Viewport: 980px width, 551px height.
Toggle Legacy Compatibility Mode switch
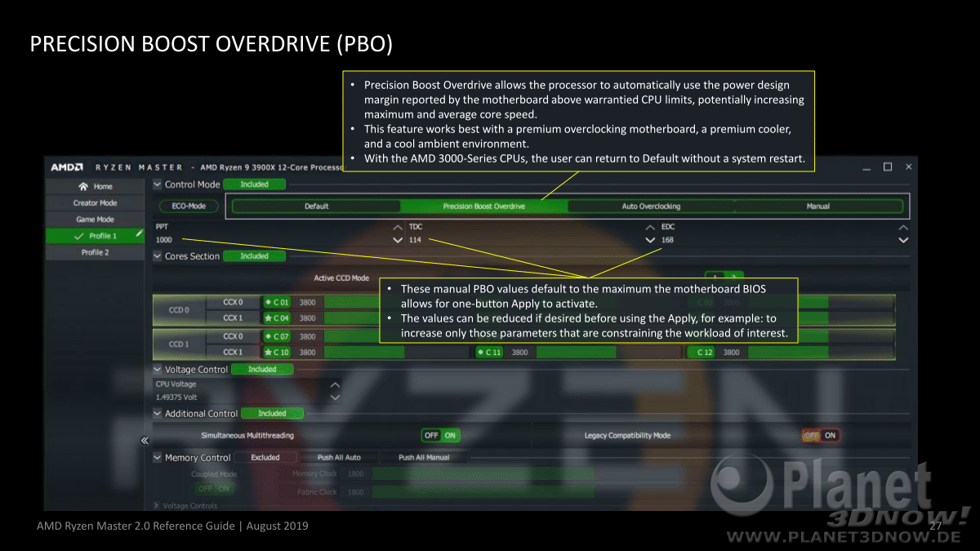(820, 435)
